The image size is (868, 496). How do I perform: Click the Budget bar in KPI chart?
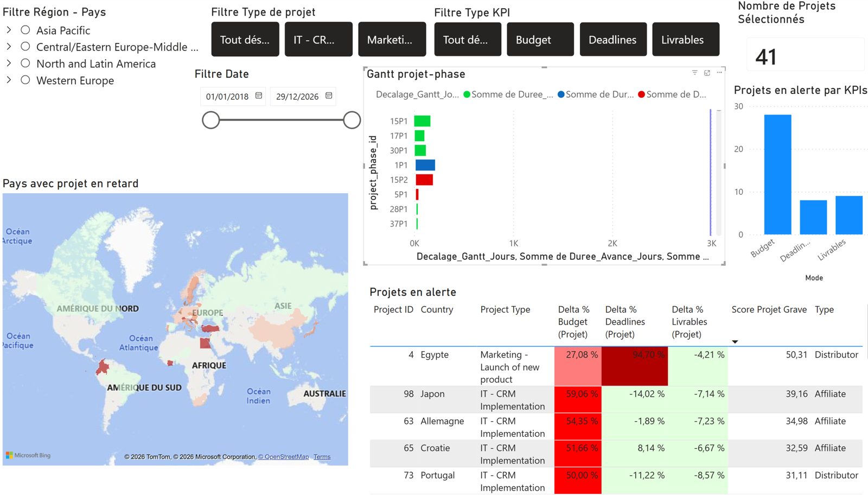pos(777,175)
